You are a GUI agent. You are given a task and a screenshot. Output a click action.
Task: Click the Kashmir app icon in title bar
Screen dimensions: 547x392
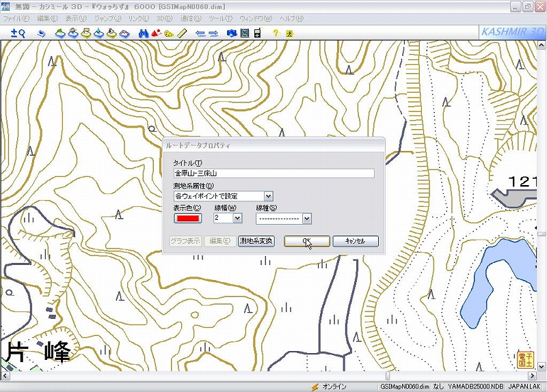pos(5,6)
